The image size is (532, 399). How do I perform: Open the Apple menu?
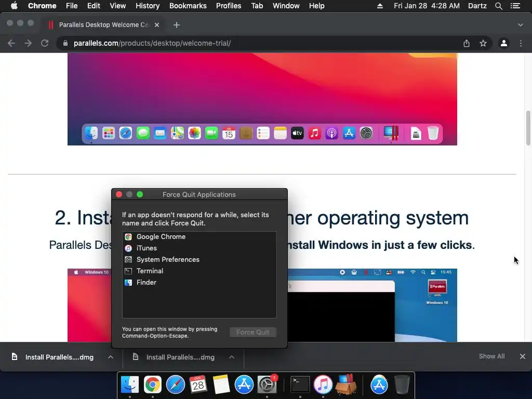point(14,6)
